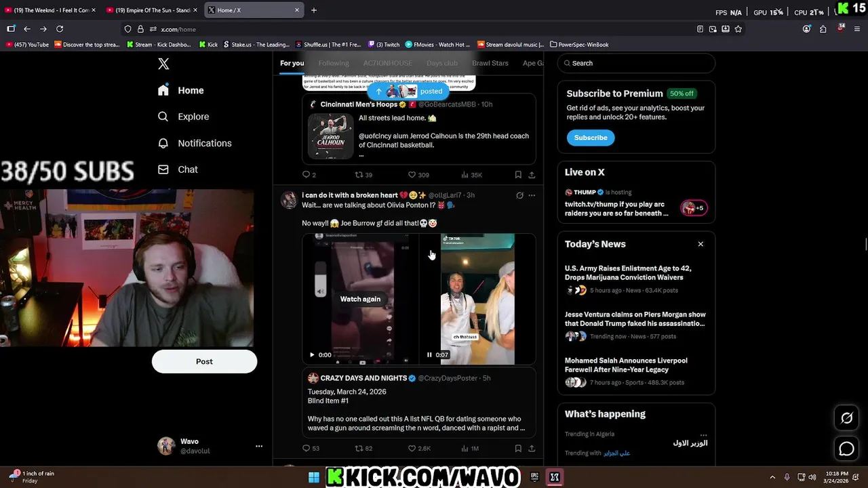Open the 'broken heart' author avatar
This screenshot has height=488, width=868.
[x=289, y=199]
